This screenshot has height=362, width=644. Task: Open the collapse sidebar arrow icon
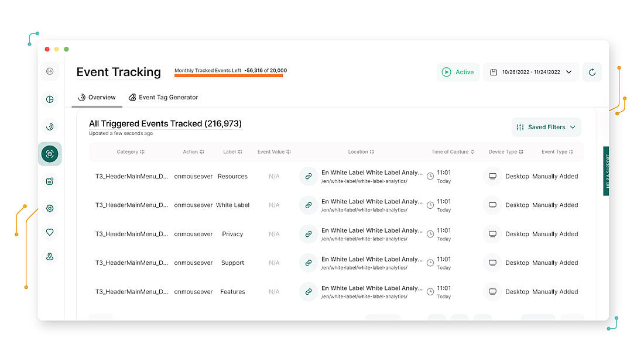tap(50, 71)
